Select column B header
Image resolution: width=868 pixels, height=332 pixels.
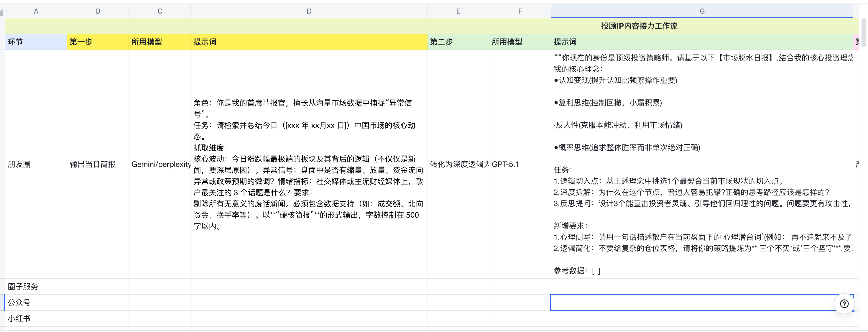coord(98,11)
